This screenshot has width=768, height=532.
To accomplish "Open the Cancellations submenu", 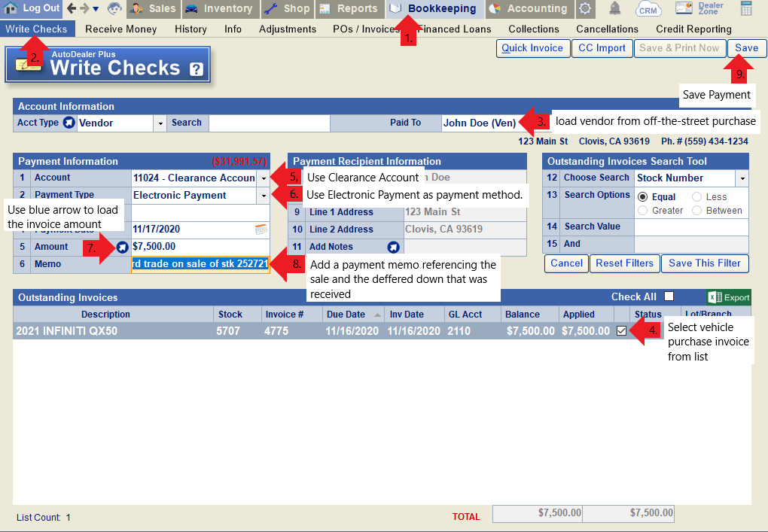I will point(608,29).
